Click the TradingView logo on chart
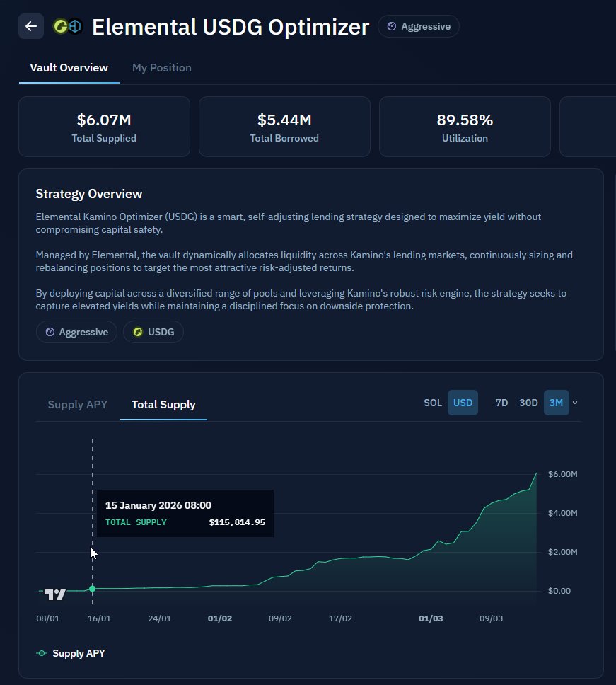 pyautogui.click(x=55, y=594)
